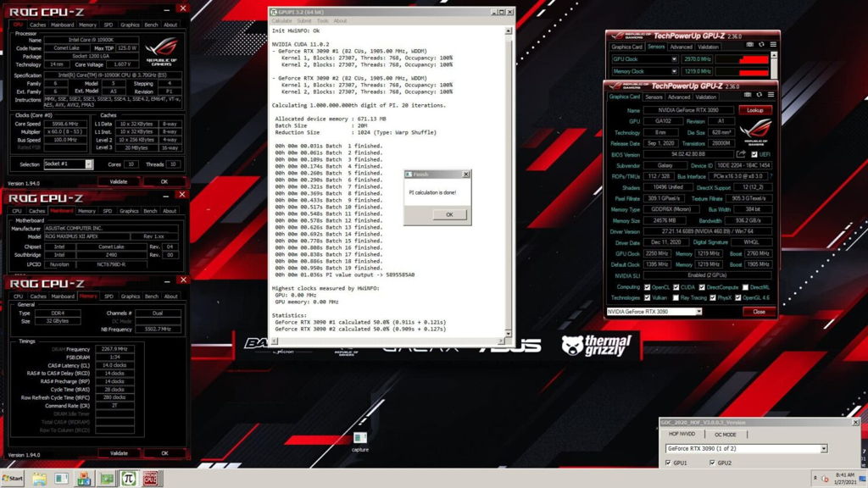The height and width of the screenshot is (488, 868).
Task: Click the taskbar icon right of the folder
Action: pos(61,479)
